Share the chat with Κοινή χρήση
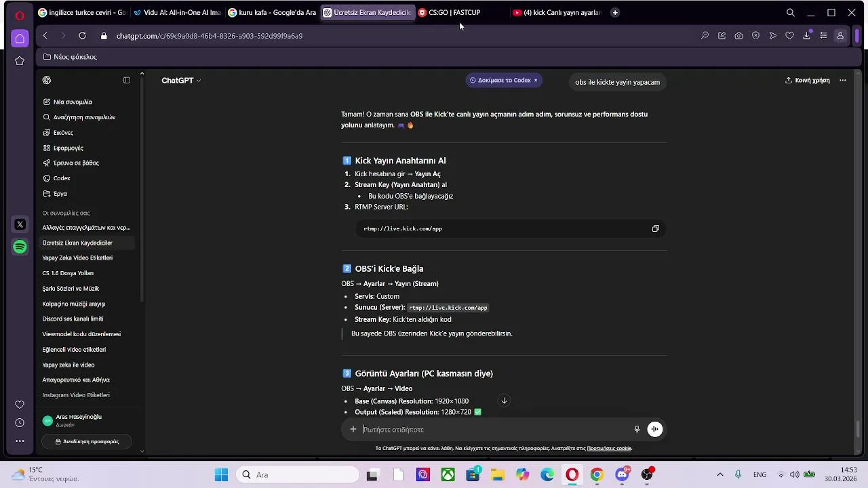 coord(807,80)
